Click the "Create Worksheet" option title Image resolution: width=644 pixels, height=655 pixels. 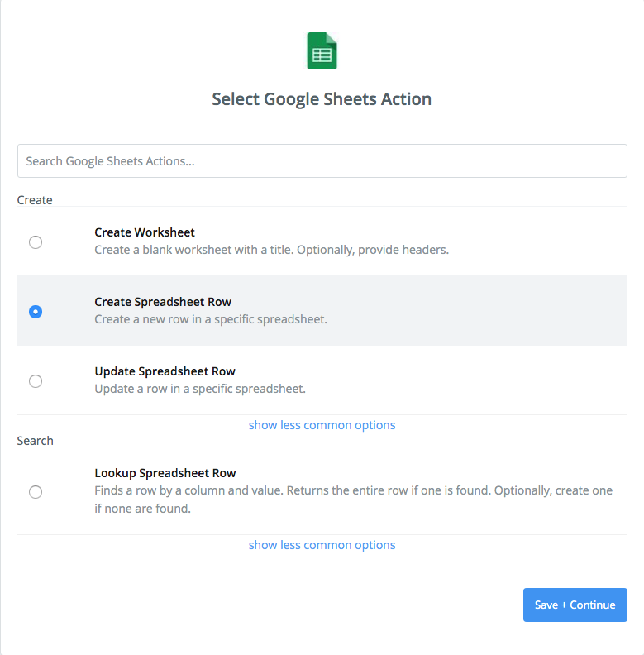tap(145, 232)
